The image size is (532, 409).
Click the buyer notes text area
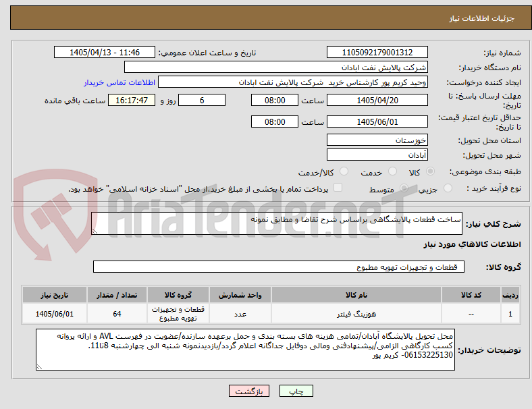(245, 350)
